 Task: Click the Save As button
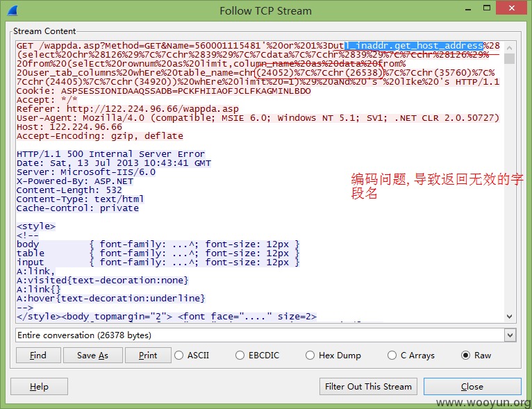coord(92,356)
